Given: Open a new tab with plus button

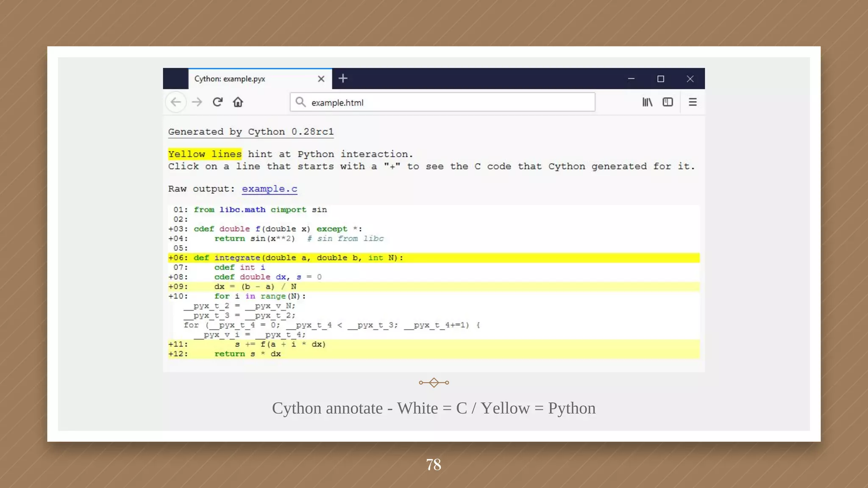Looking at the screenshot, I should [343, 78].
